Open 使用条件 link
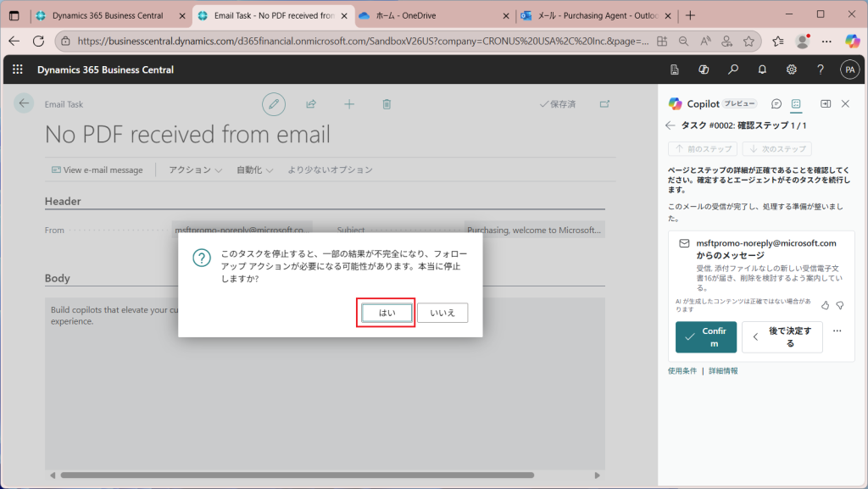 coord(682,370)
